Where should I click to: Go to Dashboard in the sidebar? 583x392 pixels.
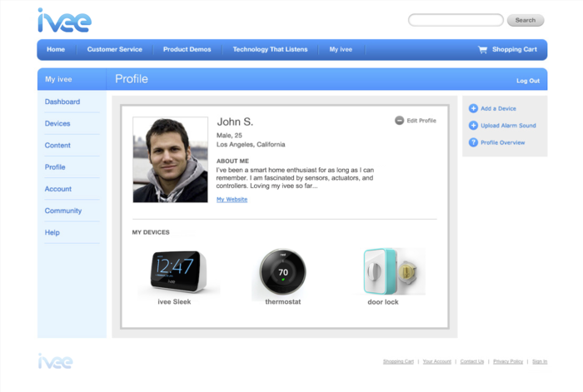pos(62,102)
